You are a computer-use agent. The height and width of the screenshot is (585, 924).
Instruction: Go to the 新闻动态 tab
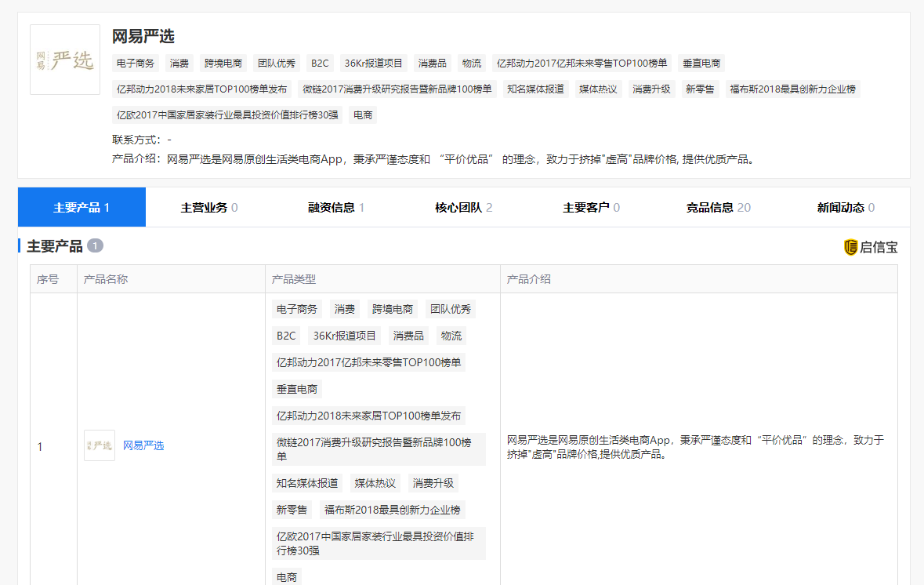click(x=846, y=207)
